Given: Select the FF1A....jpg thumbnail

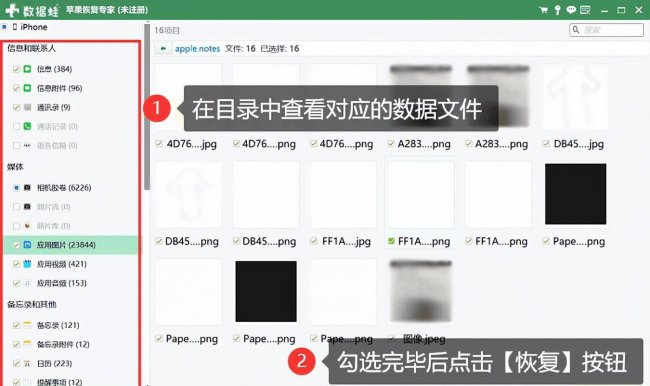Looking at the screenshot, I should [x=343, y=194].
